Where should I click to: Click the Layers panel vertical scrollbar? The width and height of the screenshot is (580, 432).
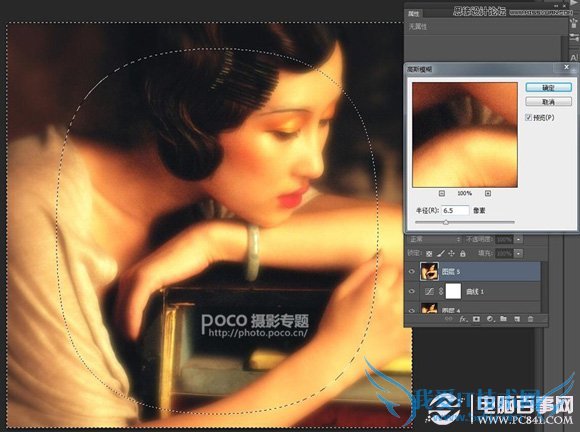pyautogui.click(x=544, y=288)
